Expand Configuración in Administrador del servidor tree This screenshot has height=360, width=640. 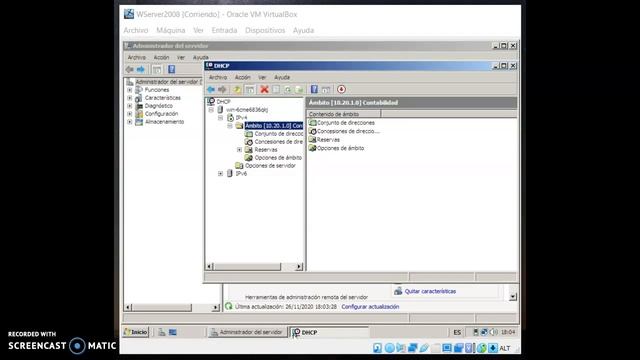[130, 114]
